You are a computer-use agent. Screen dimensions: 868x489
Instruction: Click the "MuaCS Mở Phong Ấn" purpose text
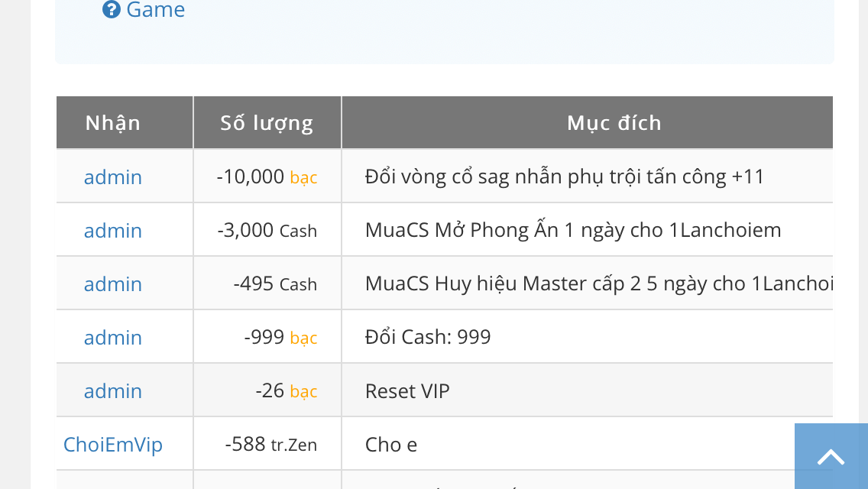[x=573, y=231]
